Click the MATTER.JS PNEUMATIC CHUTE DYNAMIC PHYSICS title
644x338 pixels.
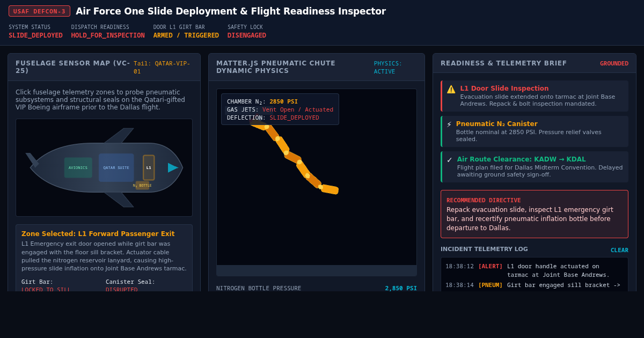pos(276,67)
